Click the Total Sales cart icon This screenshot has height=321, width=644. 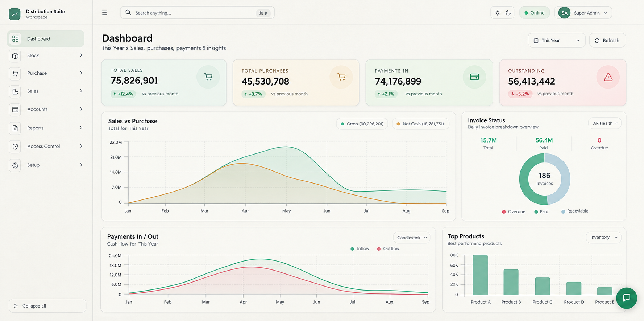[x=208, y=77]
